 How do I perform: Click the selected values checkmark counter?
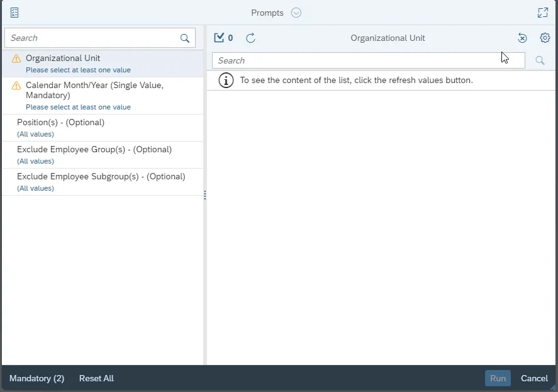point(223,38)
